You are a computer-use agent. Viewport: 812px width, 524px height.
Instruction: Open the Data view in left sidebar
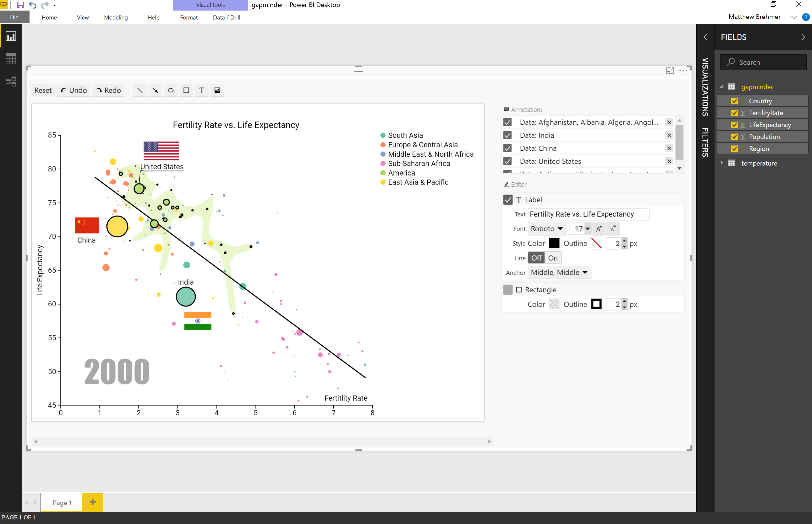point(11,59)
